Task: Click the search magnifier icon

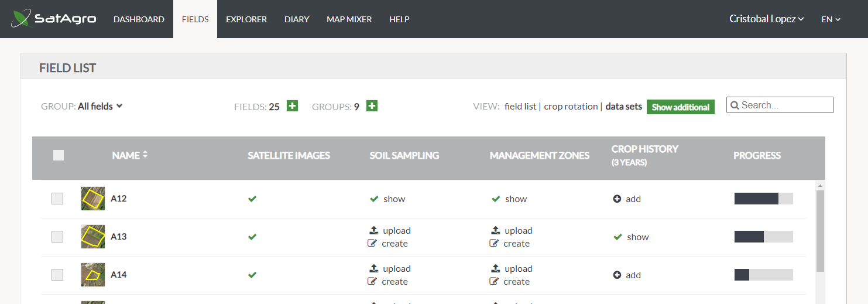Action: coord(735,105)
